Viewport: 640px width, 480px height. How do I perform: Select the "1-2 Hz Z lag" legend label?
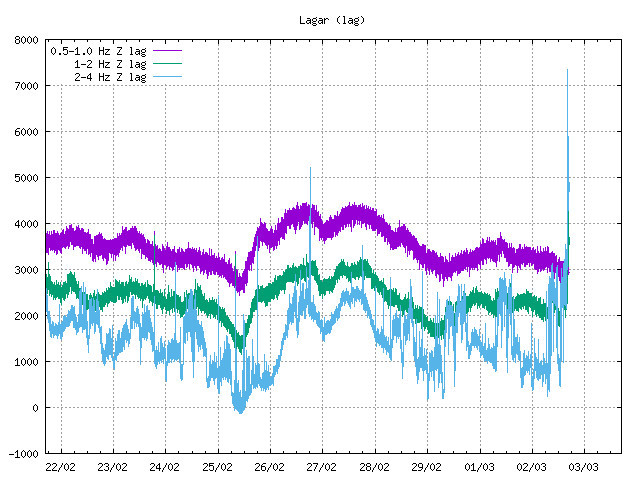(109, 63)
